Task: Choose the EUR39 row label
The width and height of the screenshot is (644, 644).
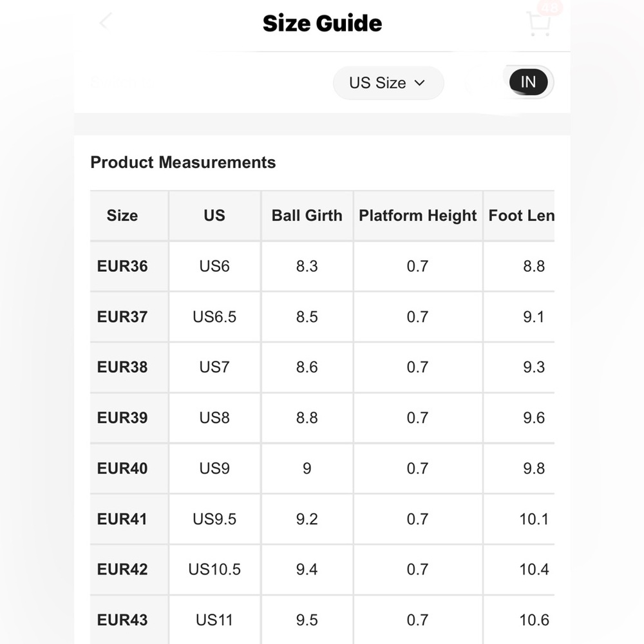Action: [x=122, y=418]
